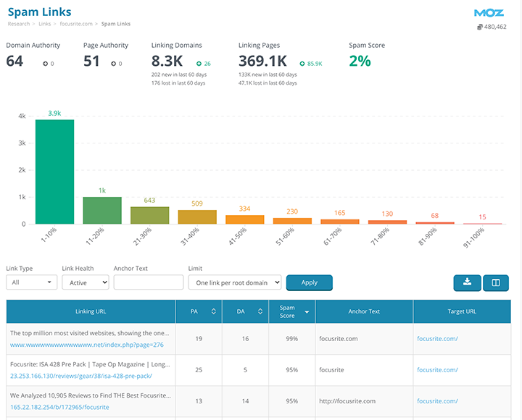Open the Link Type dropdown
522x420 pixels.
31,282
